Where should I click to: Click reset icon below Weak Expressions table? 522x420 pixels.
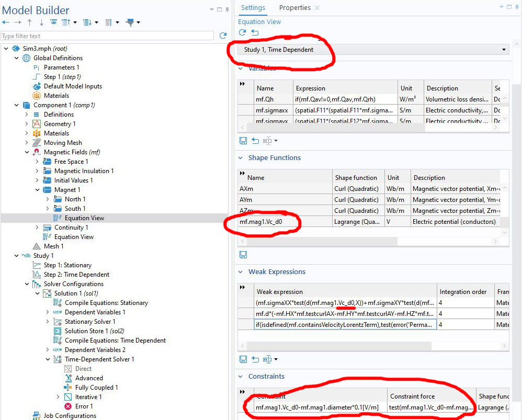tap(255, 359)
